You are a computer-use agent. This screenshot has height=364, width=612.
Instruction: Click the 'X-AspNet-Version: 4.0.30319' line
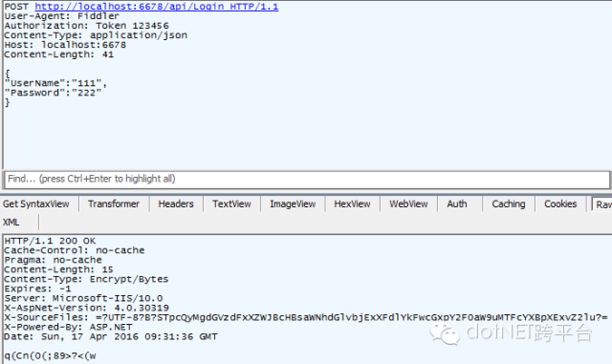[87, 308]
